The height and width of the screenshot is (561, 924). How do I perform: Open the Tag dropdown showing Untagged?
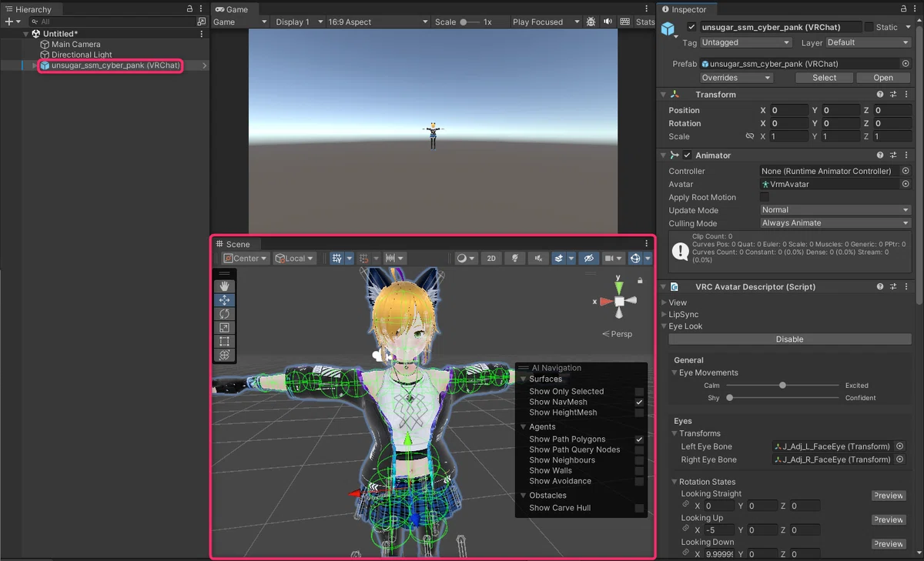click(745, 43)
